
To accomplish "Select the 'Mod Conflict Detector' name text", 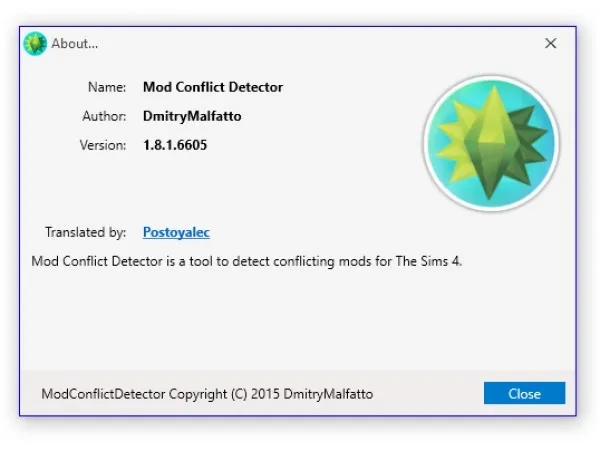I will click(x=213, y=87).
